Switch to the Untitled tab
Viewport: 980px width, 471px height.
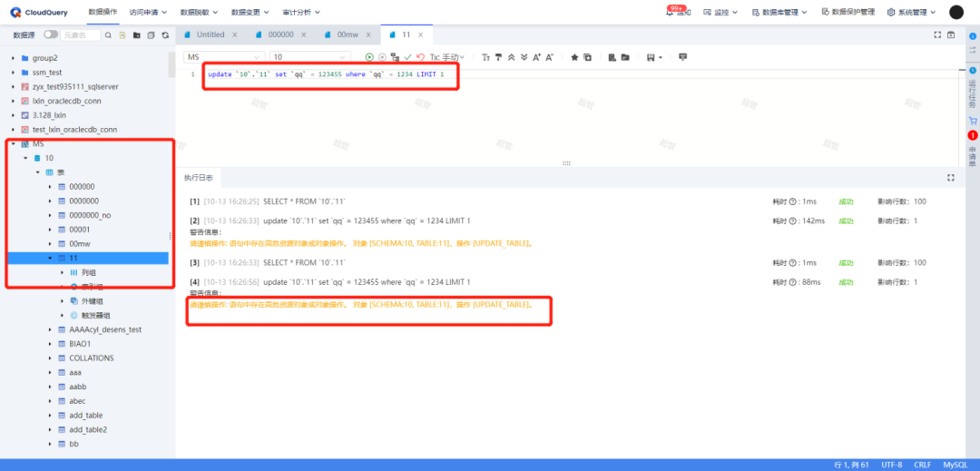click(210, 35)
